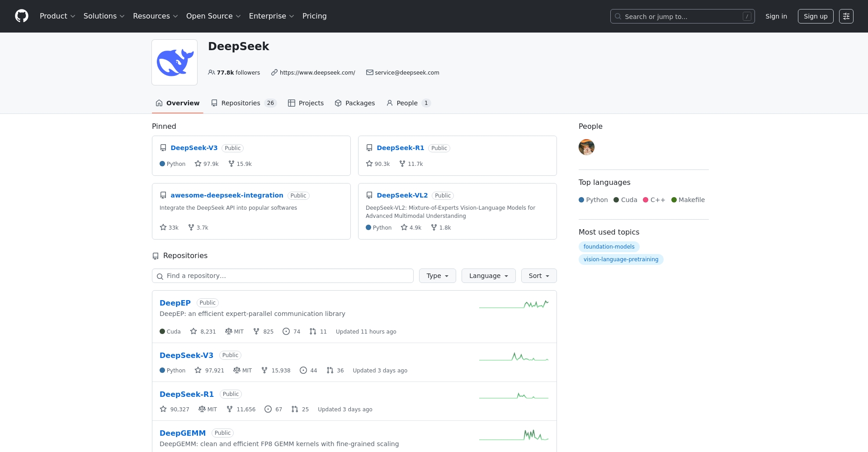Click the DeepEP MIT license link
868x452 pixels.
coord(234,331)
